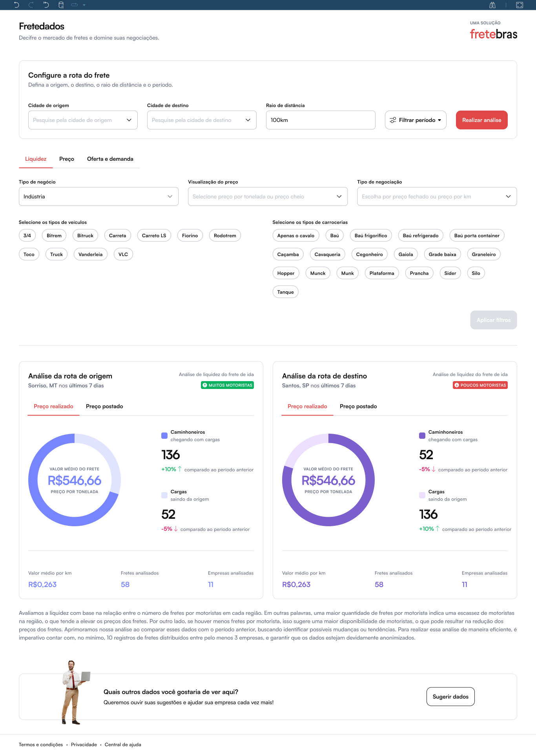
Task: Toggle the Bitruck vehicle type chip
Action: click(x=85, y=236)
